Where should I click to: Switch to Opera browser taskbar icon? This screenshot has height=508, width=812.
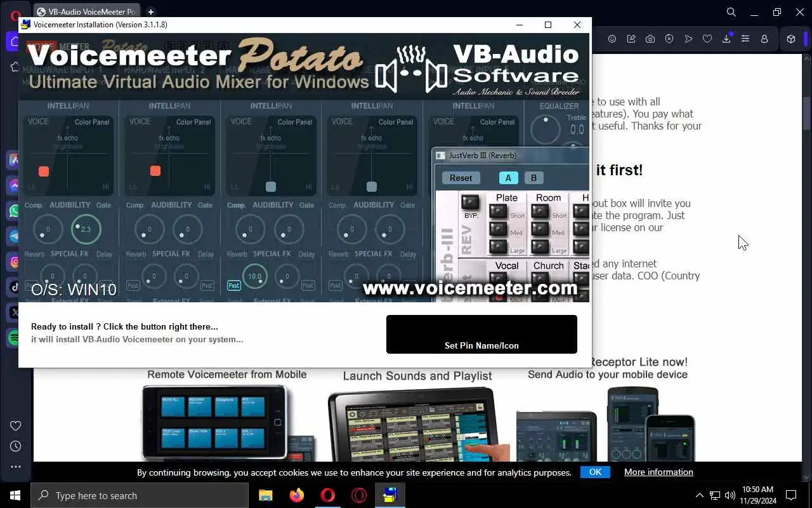pos(328,495)
